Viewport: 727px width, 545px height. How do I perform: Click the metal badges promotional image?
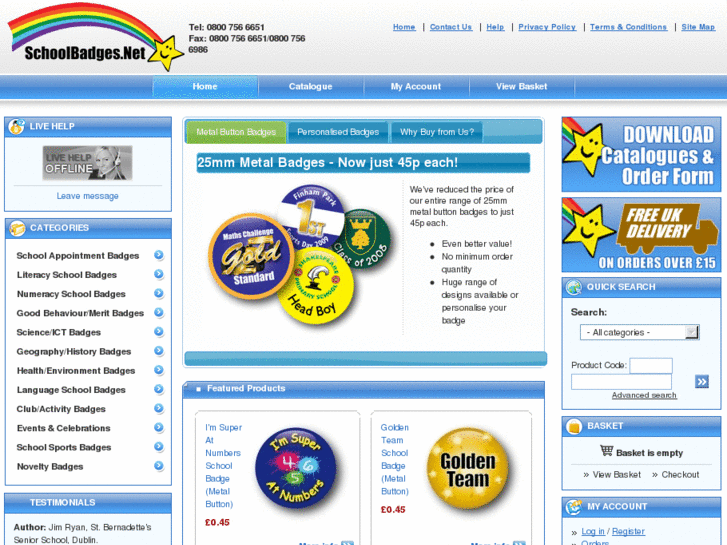[x=300, y=254]
